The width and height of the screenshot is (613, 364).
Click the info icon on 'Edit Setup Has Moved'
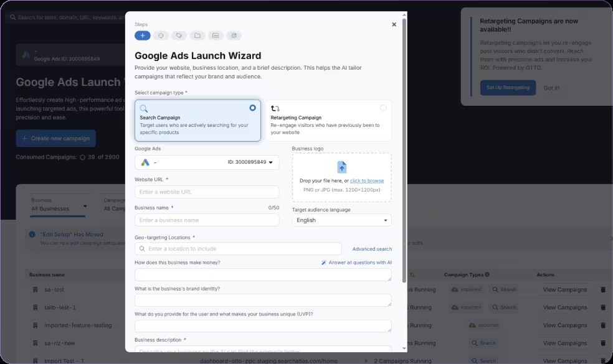32,235
